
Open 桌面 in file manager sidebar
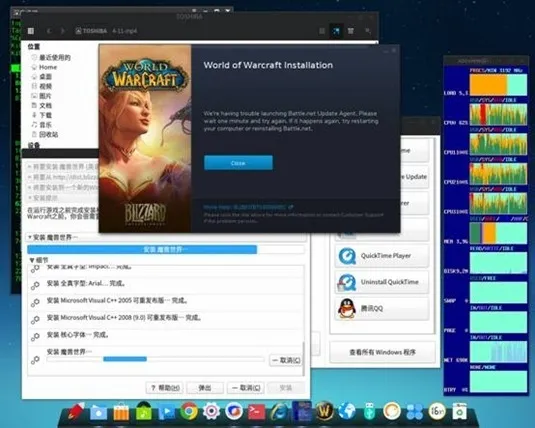click(x=41, y=77)
